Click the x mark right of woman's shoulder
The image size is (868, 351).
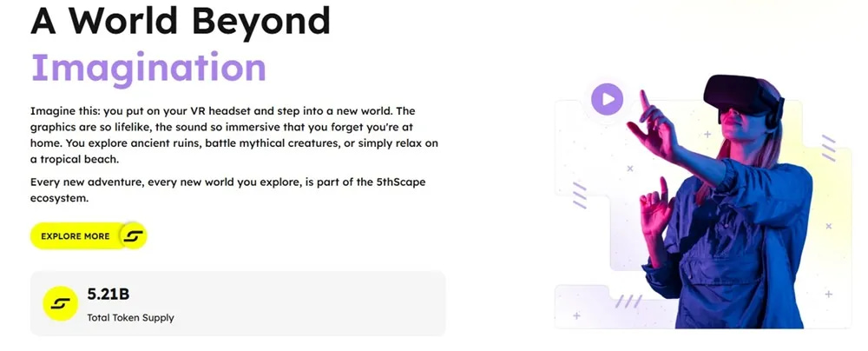[x=829, y=226]
